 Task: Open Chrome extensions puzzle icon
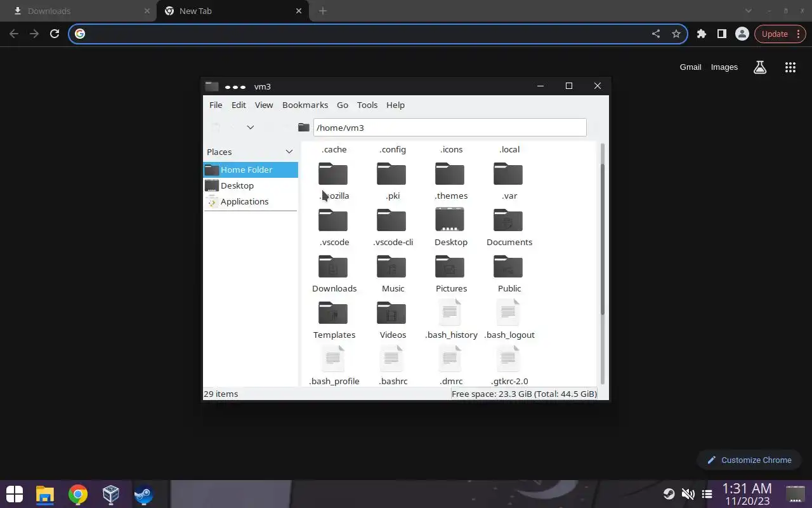[x=701, y=34]
